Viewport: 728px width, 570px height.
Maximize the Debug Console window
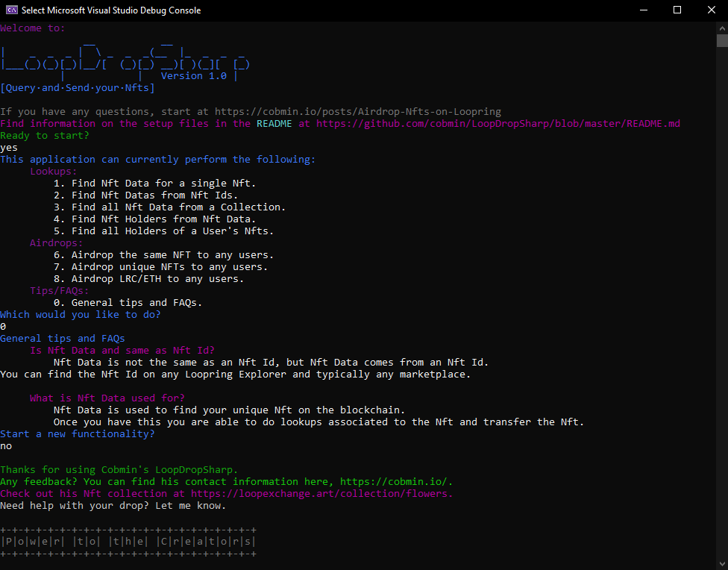677,10
